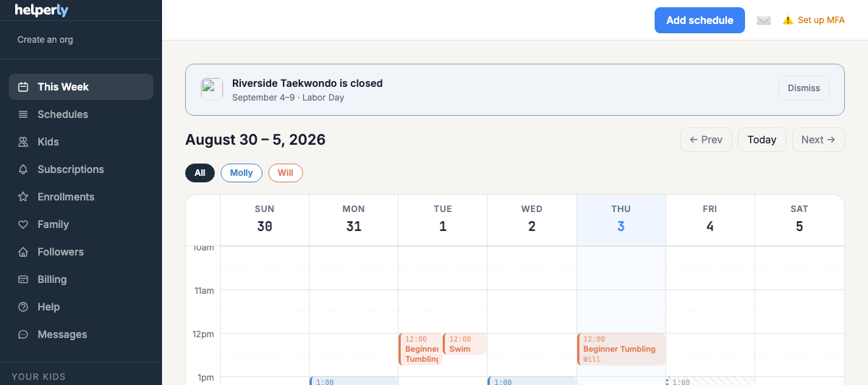
Task: Select Help in the sidebar
Action: (x=81, y=307)
